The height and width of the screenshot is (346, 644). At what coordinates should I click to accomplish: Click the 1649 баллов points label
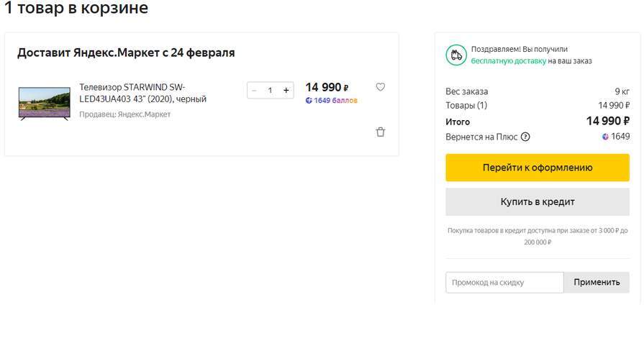click(335, 101)
